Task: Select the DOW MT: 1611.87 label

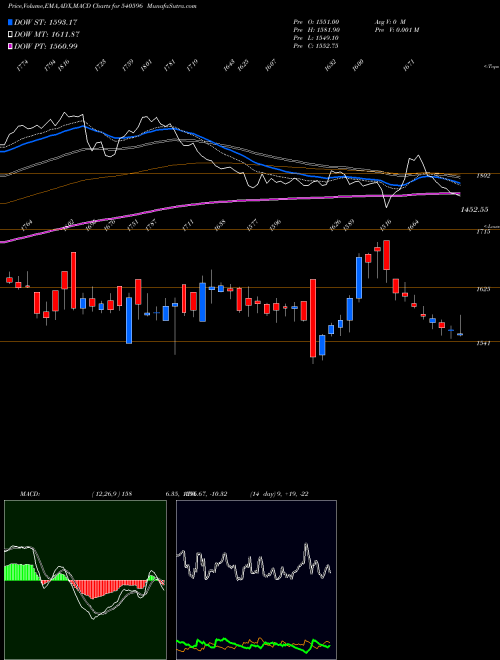Action: (x=47, y=34)
